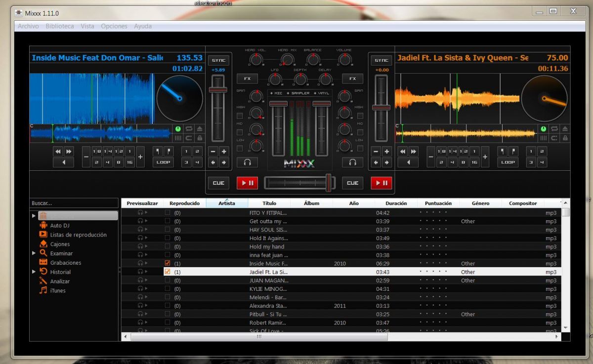Open Grabaciones in the sidebar

point(66,263)
